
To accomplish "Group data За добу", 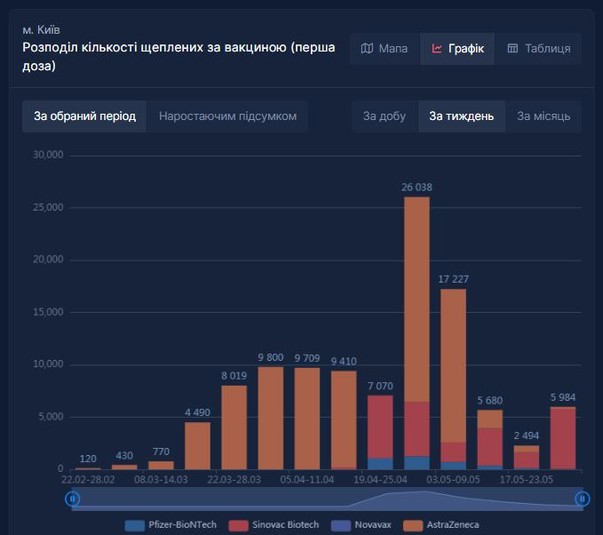I will (x=385, y=116).
